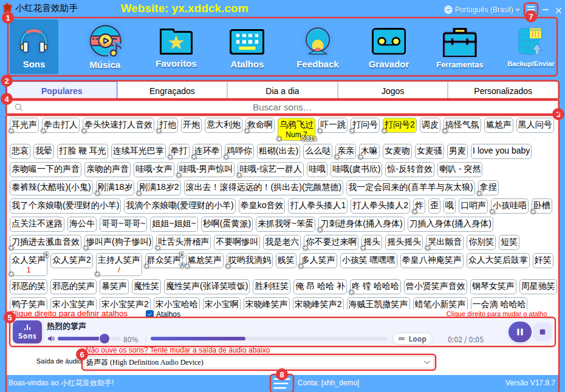Switch to the Dia a dia tab
565x392 pixels.
(x=282, y=91)
